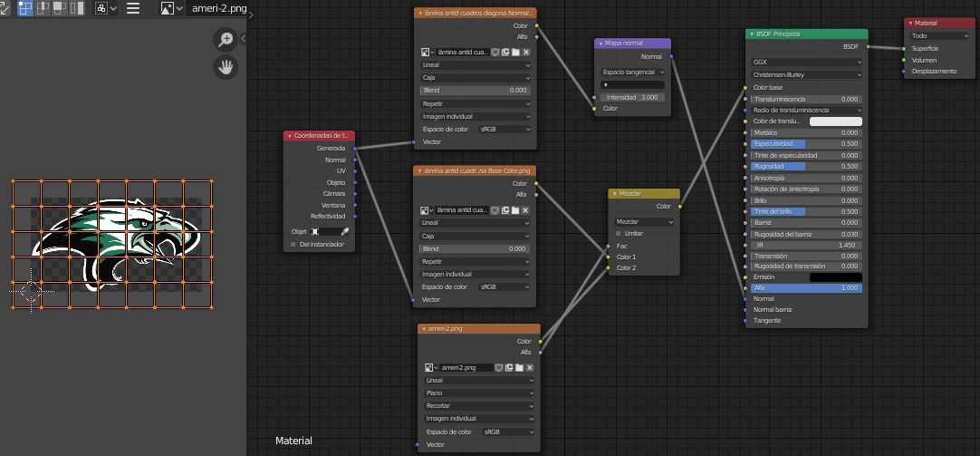Open Christensen-Burley subsurface method dropdown
The image size is (980, 456).
click(x=806, y=75)
